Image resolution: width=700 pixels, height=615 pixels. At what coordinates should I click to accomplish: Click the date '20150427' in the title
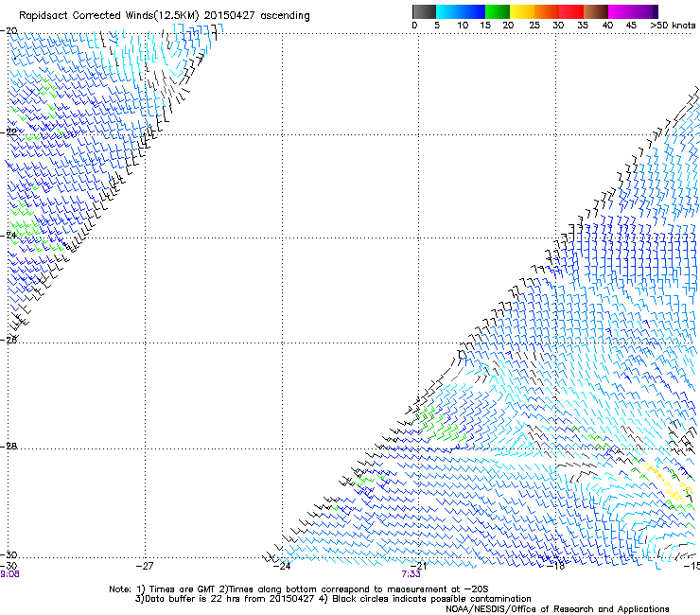coord(230,15)
